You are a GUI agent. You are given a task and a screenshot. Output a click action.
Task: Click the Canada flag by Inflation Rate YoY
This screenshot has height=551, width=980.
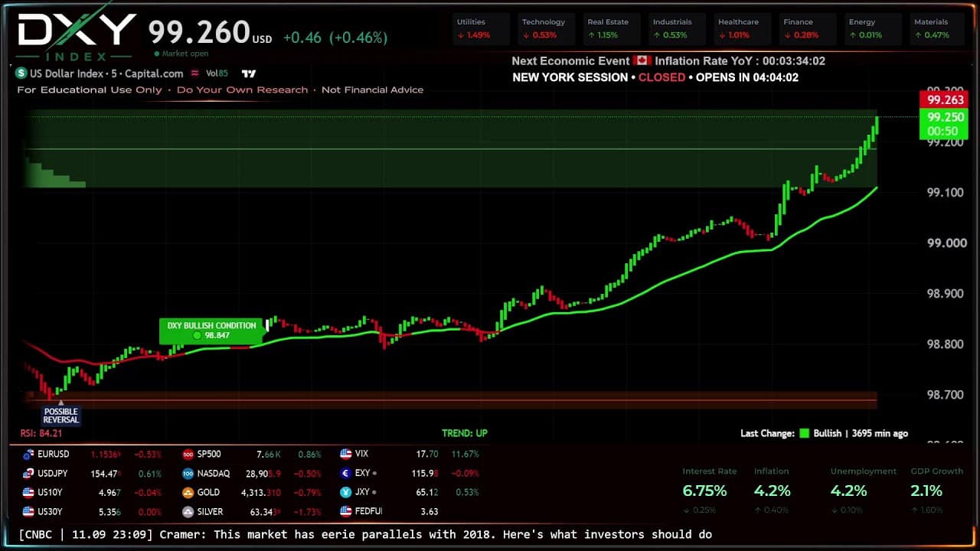tap(642, 60)
